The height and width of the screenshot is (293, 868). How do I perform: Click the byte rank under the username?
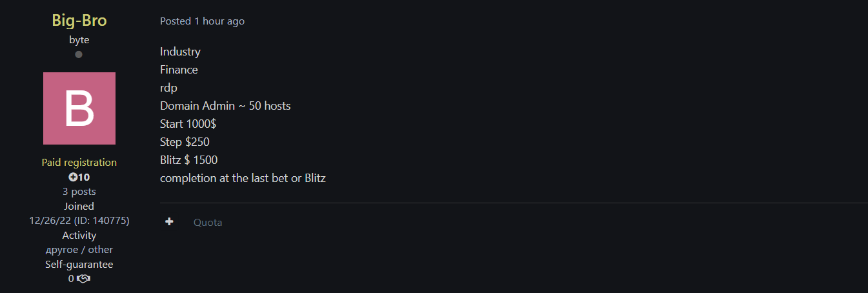coord(79,39)
